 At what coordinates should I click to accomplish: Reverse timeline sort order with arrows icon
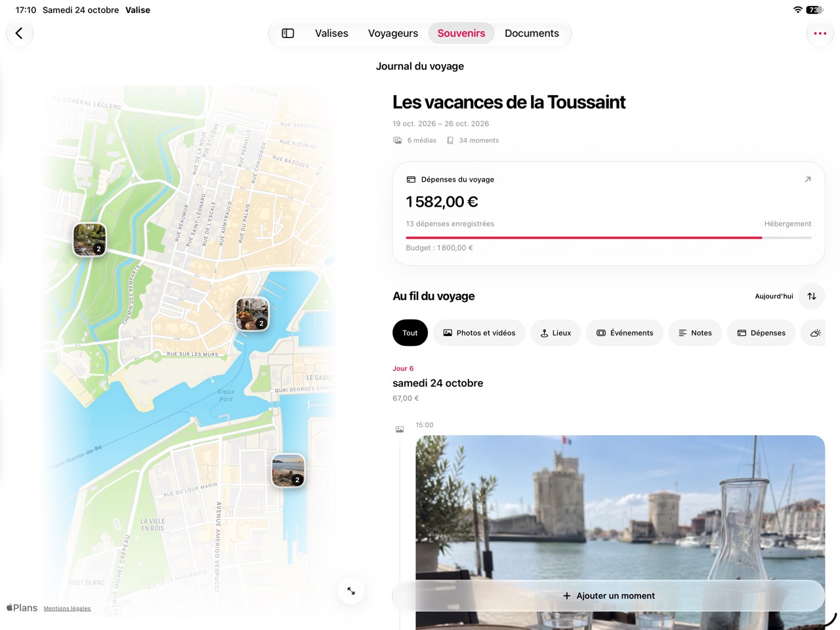tap(812, 296)
